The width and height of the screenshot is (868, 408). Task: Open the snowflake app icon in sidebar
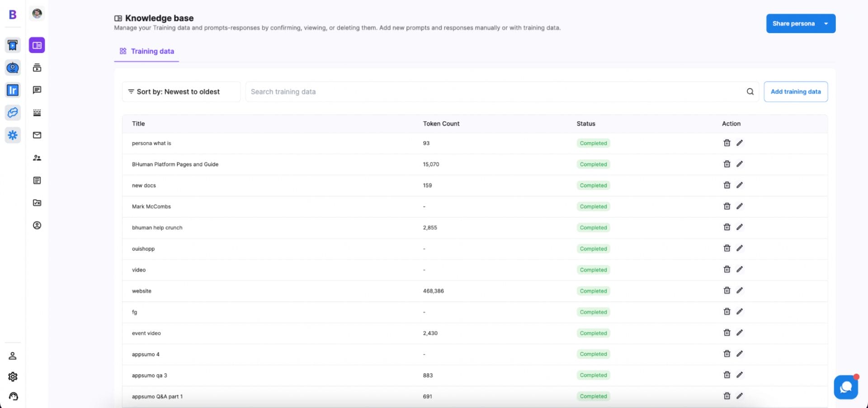coord(13,135)
